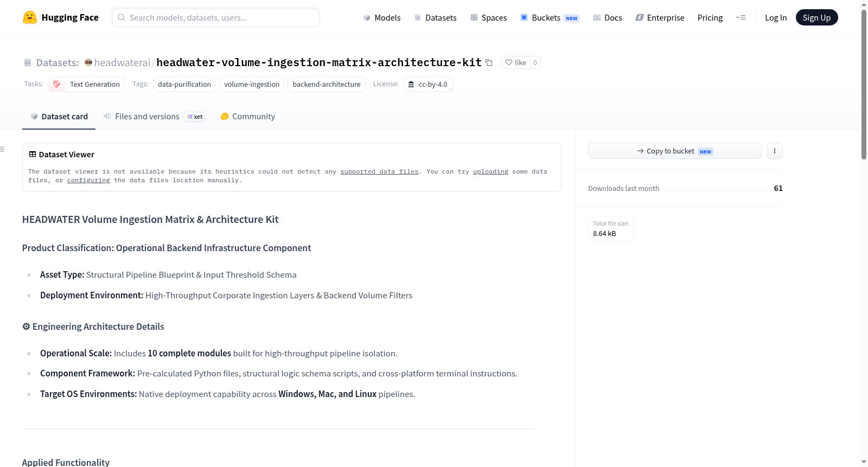The width and height of the screenshot is (868, 467).
Task: Click the Spaces grid icon
Action: pyautogui.click(x=474, y=17)
